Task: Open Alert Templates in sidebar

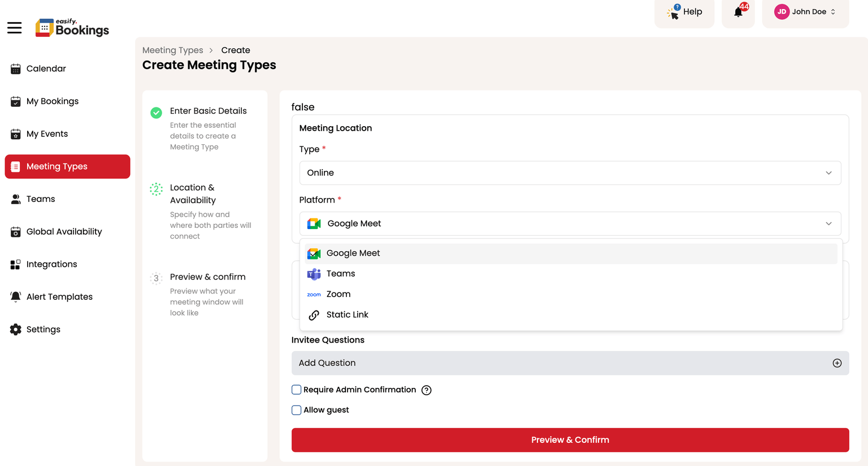Action: tap(67, 297)
